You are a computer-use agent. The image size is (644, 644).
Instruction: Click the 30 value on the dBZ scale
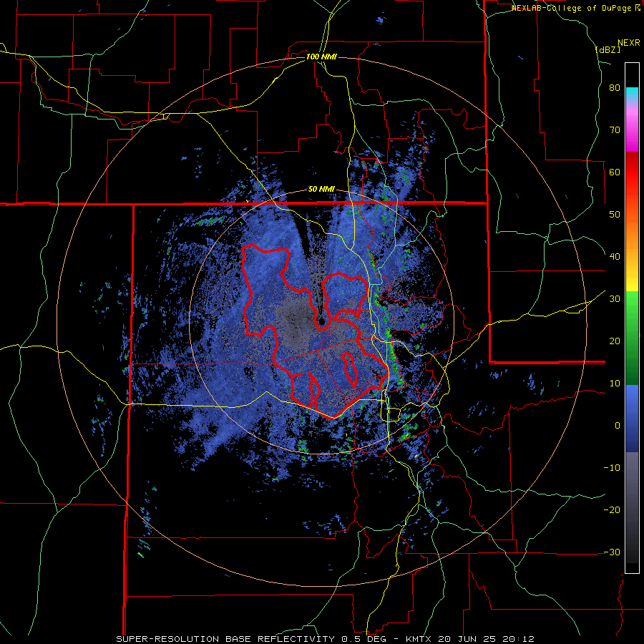(615, 299)
